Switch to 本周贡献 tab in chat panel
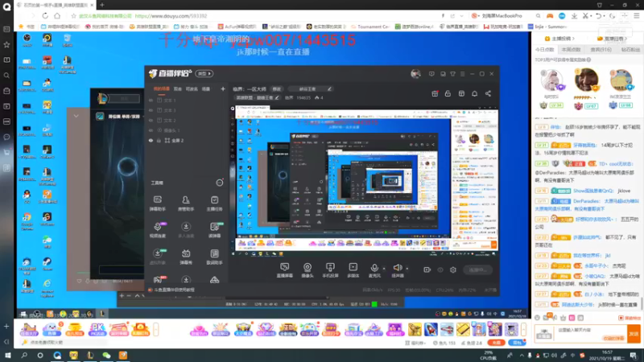 click(x=571, y=50)
